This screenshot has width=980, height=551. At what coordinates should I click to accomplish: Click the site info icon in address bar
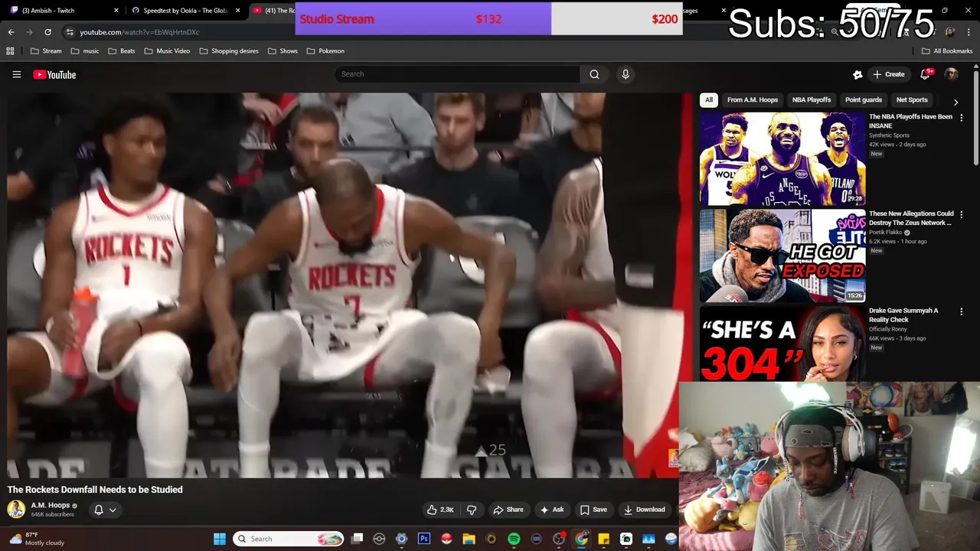point(70,32)
